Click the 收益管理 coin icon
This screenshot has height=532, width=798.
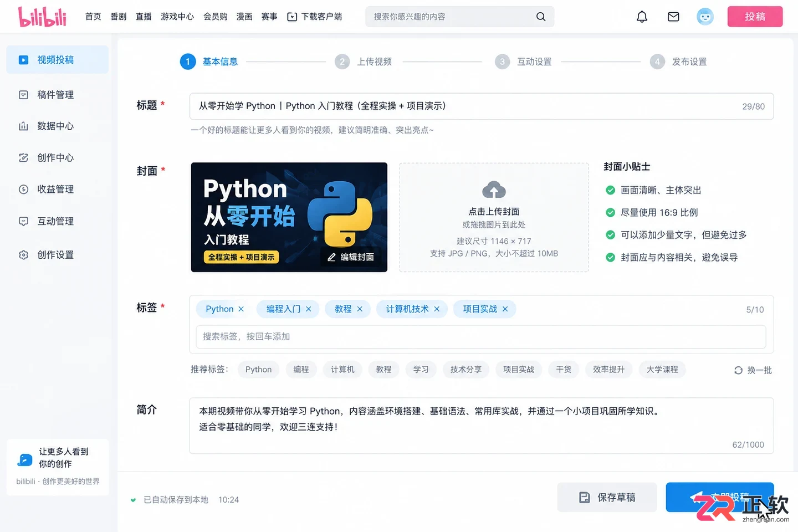click(x=23, y=190)
